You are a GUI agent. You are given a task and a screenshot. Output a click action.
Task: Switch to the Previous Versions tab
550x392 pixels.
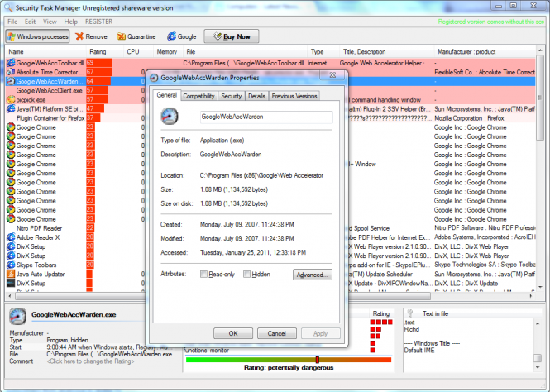(x=294, y=96)
